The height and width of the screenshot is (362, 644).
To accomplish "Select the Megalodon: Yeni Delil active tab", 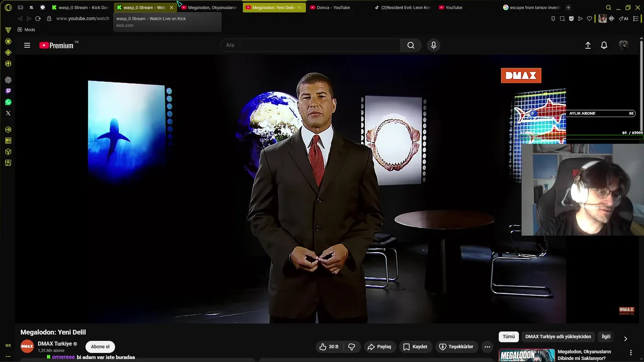I will pyautogui.click(x=274, y=8).
